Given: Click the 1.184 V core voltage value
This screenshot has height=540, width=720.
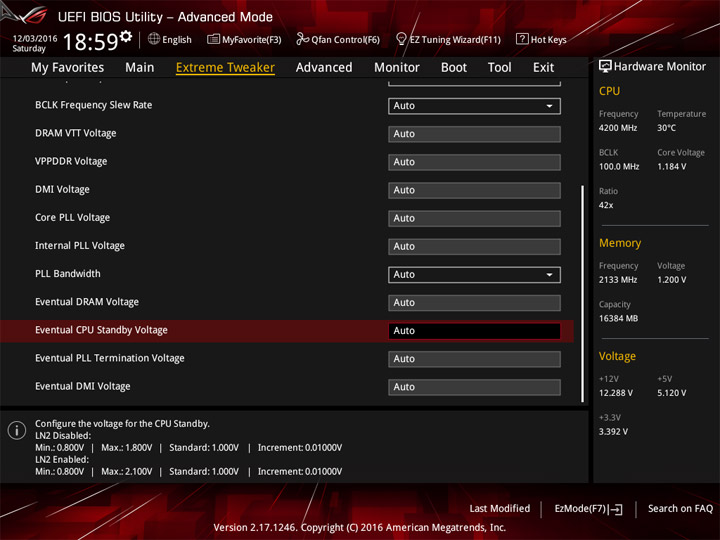Looking at the screenshot, I should click(672, 167).
